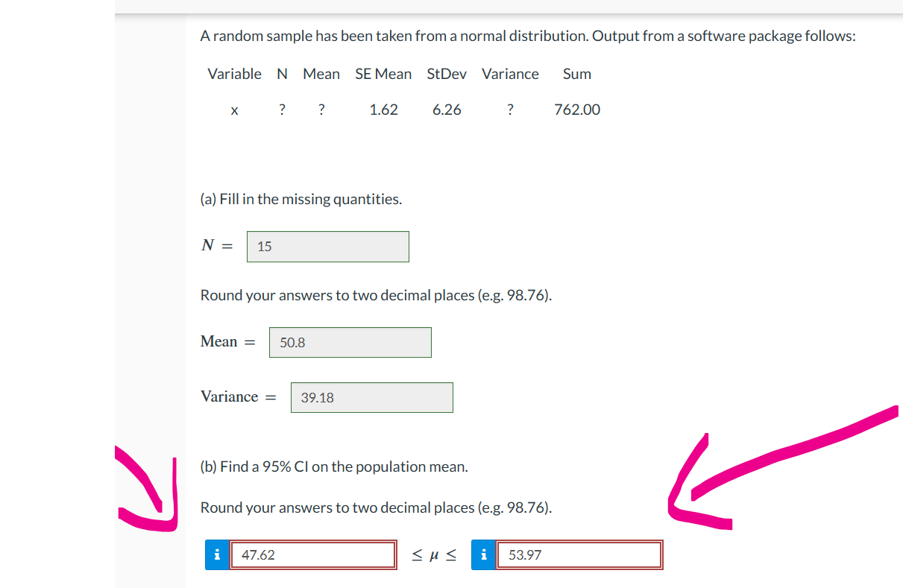Image resolution: width=903 pixels, height=588 pixels.
Task: Click the variable label x in the table
Action: point(234,110)
